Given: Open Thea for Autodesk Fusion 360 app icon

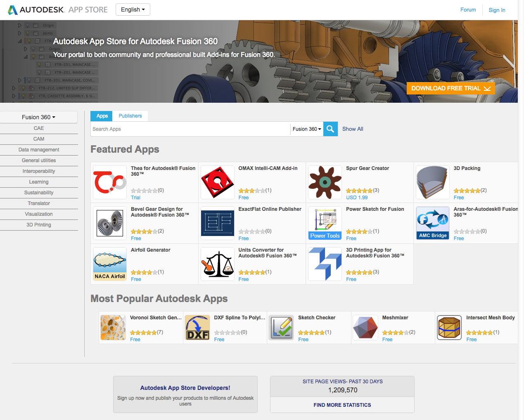Looking at the screenshot, I should (x=110, y=182).
